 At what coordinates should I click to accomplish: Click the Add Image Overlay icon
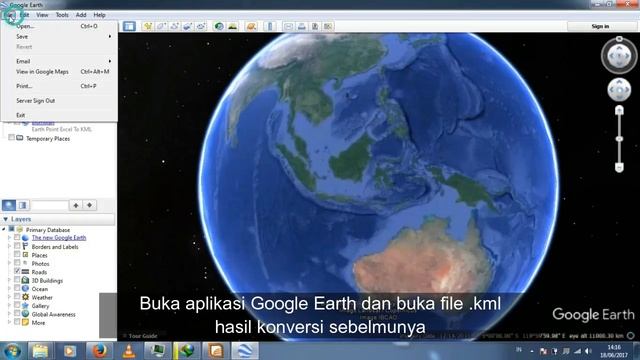tap(187, 26)
